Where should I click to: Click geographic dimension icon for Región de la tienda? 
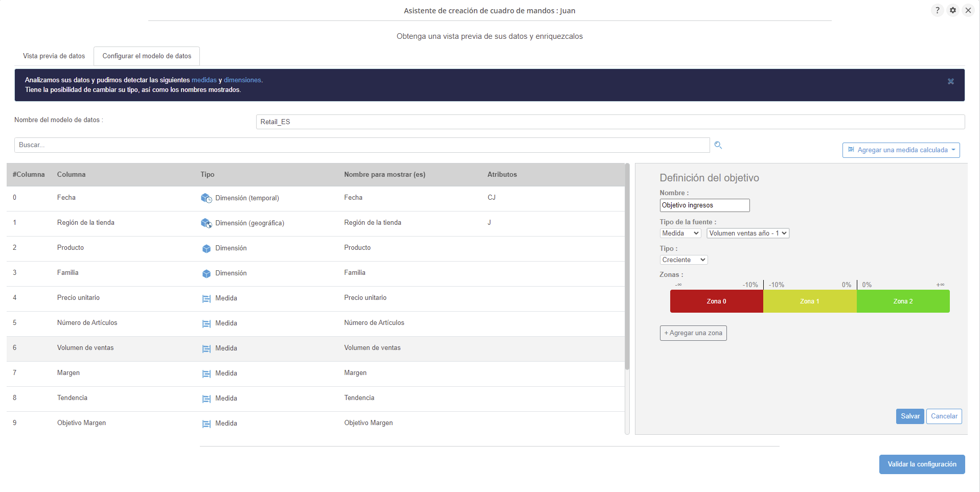pos(206,223)
